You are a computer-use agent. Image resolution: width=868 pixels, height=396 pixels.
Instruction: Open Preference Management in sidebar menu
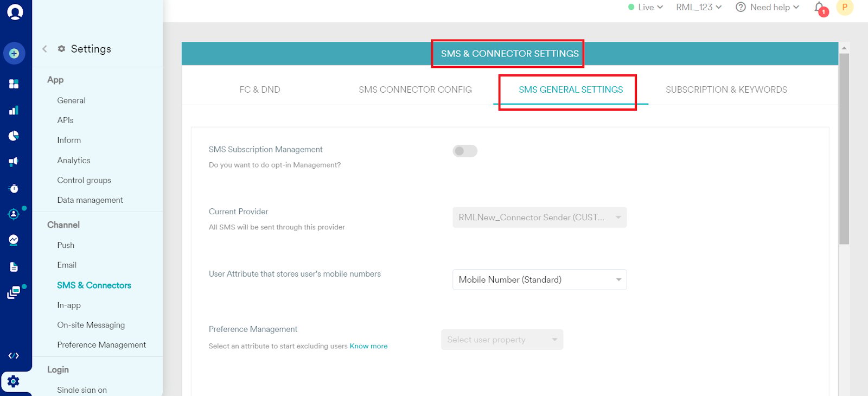coord(101,344)
